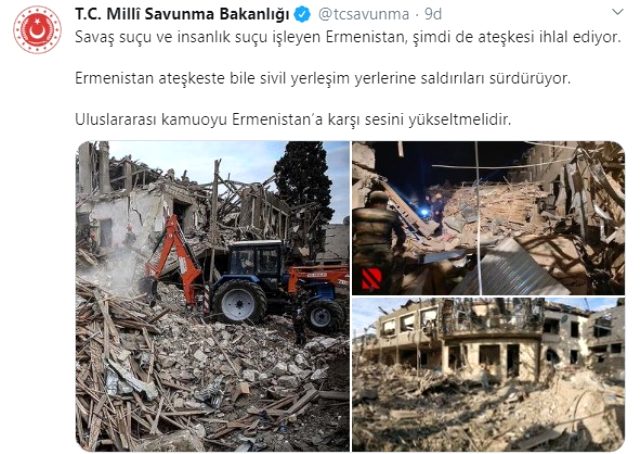Image resolution: width=640 pixels, height=454 pixels.
Task: Click the line 'Ermenistan ateşkeste bile sivil yerleşim'
Action: (x=323, y=78)
